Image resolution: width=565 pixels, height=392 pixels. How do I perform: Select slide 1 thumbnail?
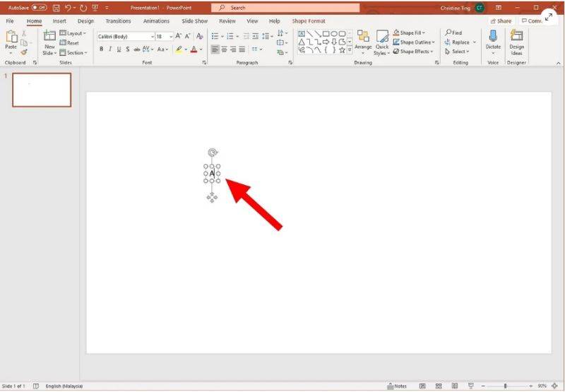[x=42, y=90]
